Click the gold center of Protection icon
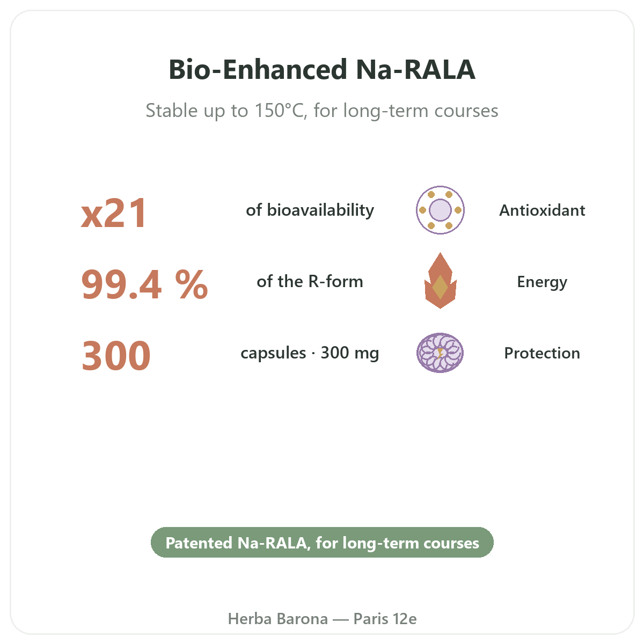The height and width of the screenshot is (644, 644). click(x=440, y=353)
